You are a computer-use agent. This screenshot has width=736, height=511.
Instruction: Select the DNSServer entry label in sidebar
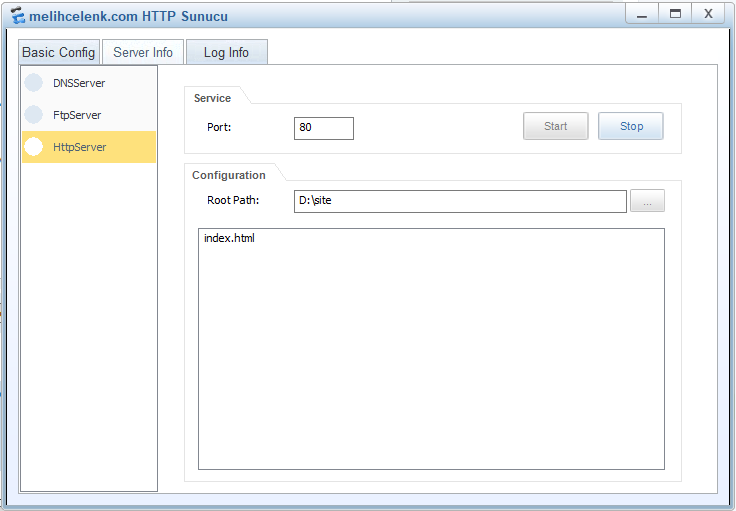pyautogui.click(x=79, y=83)
